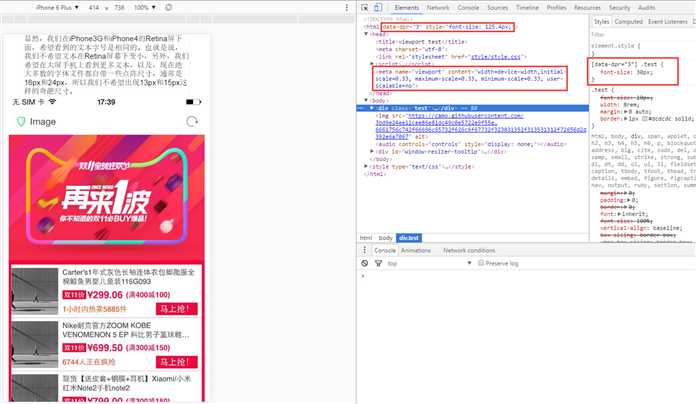Toggle the device toolbar icon
Image resolution: width=696 pixels, height=404 pixels.
377,8
